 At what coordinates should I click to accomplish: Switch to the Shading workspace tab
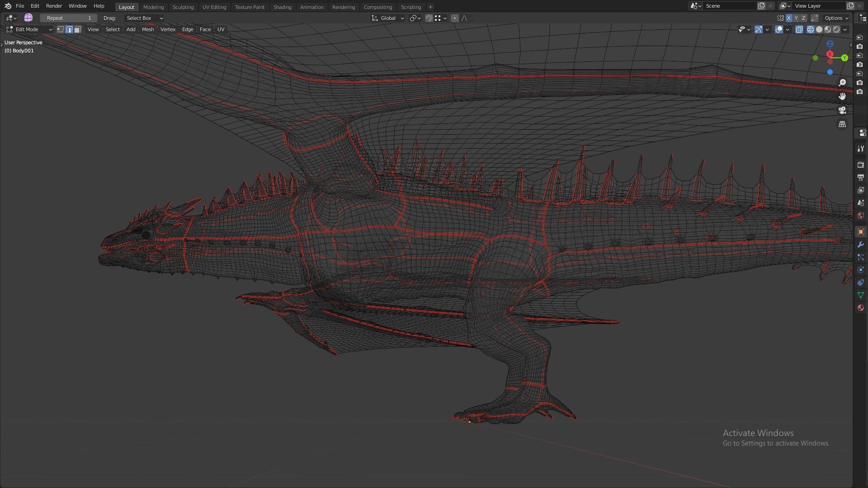coord(282,7)
